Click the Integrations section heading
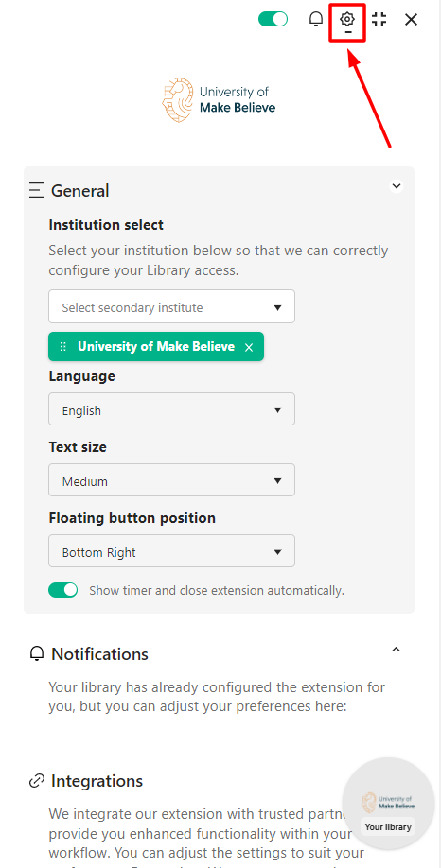Viewport: 441px width, 868px height. point(97,781)
